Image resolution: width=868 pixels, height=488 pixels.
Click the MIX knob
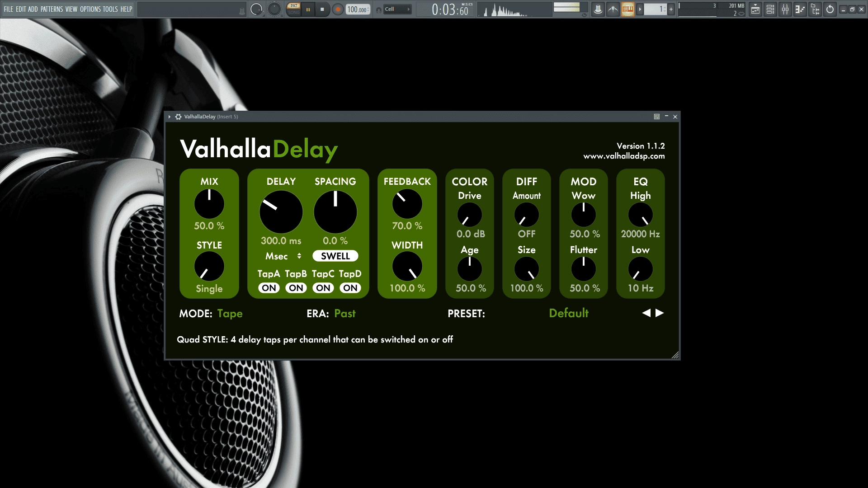point(209,204)
